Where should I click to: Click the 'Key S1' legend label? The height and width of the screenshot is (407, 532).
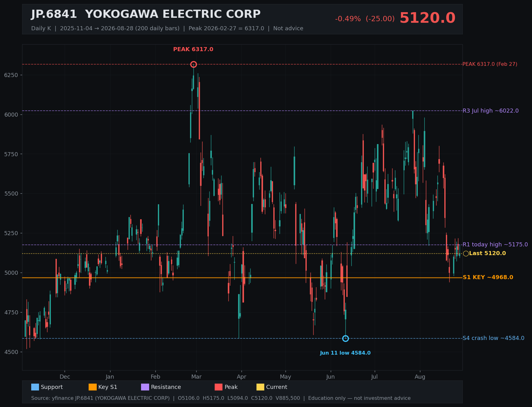[x=108, y=387]
